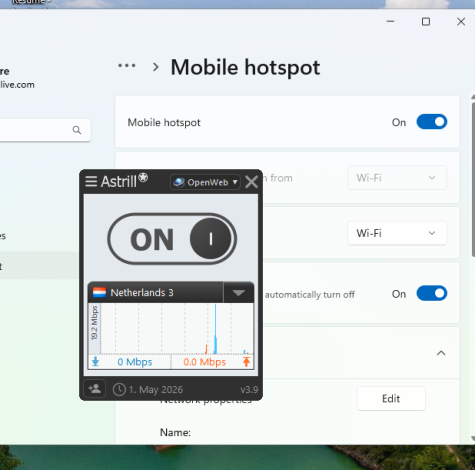Expand the Astrill server list arrow
This screenshot has width=475, height=470.
click(239, 293)
